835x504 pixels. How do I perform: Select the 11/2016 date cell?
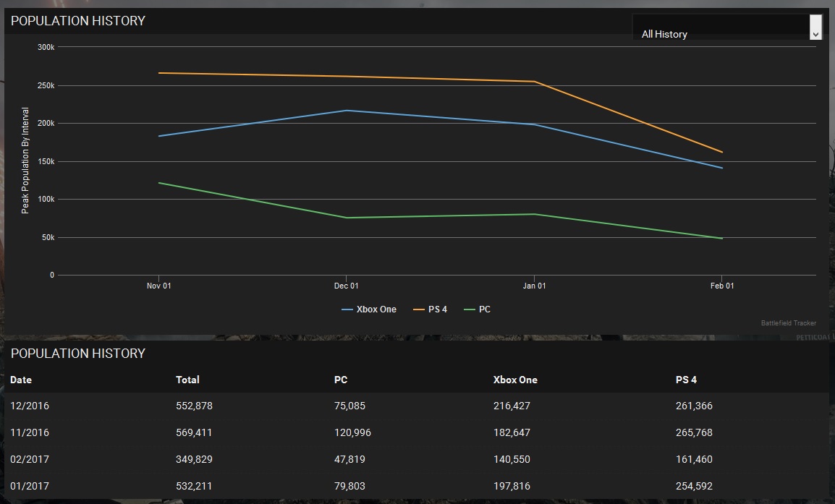pos(30,432)
